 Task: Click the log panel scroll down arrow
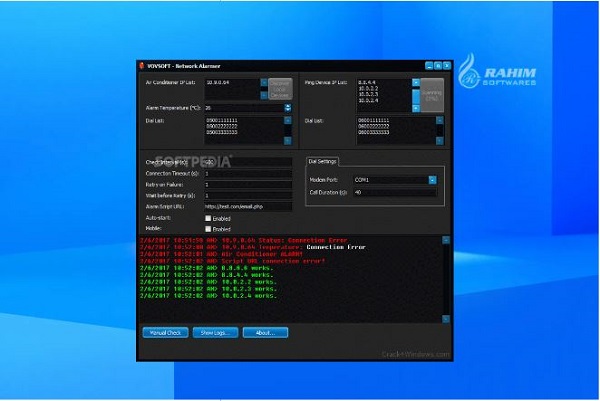[x=446, y=319]
